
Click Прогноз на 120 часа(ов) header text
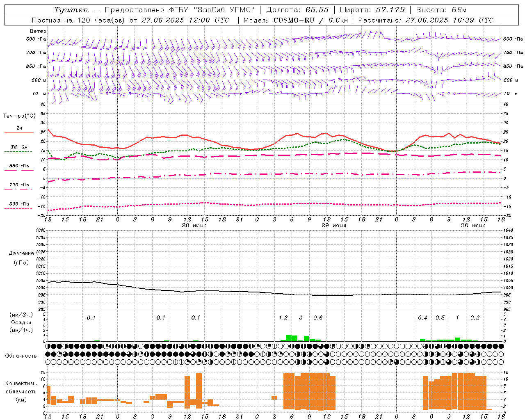coord(78,20)
